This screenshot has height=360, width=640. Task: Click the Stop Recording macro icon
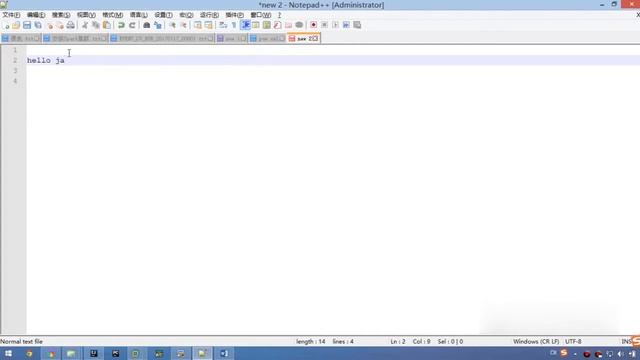324,25
